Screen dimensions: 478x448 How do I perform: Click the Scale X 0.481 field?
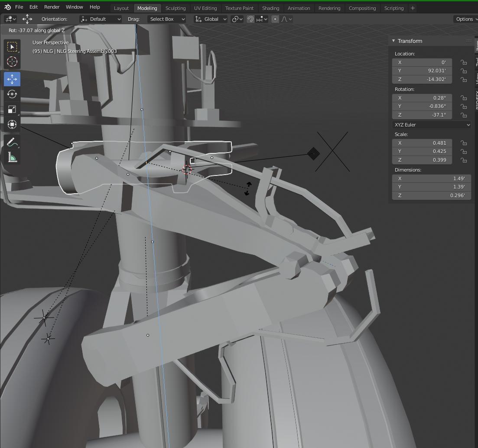422,143
